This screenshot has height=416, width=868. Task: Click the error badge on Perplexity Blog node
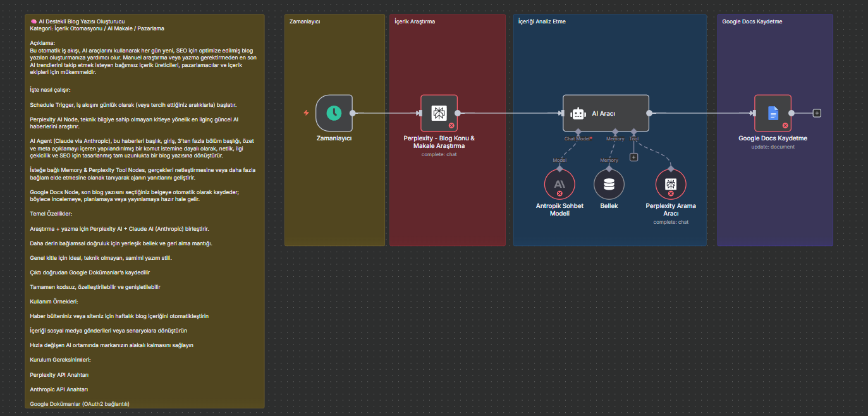tap(451, 126)
